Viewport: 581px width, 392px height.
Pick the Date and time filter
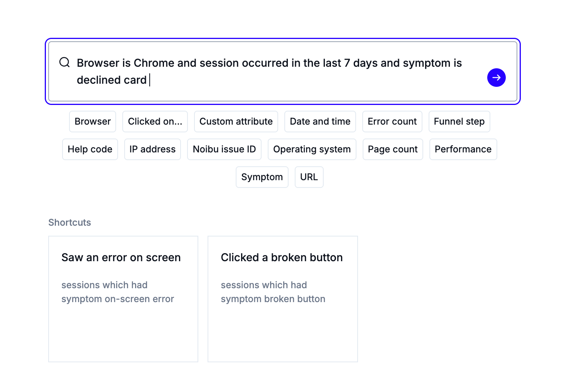(320, 122)
